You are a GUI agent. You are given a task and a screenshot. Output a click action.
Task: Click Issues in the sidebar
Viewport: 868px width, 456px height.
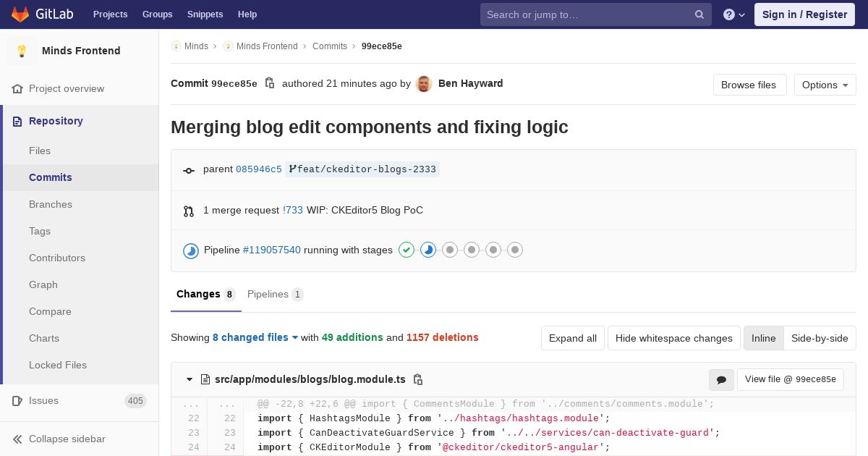tap(44, 401)
